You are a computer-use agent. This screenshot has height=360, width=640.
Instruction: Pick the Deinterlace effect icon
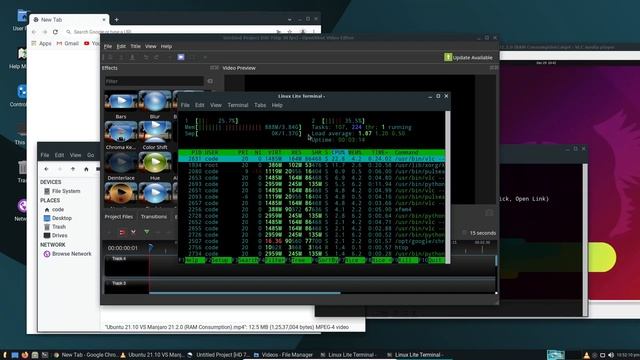point(121,162)
